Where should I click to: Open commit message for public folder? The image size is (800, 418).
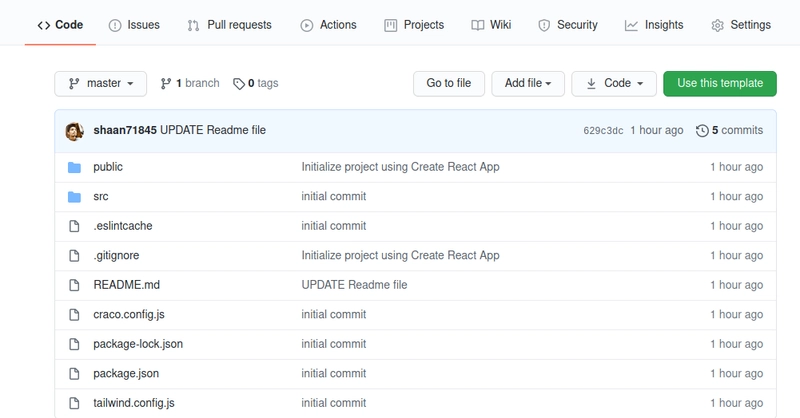pyautogui.click(x=401, y=167)
